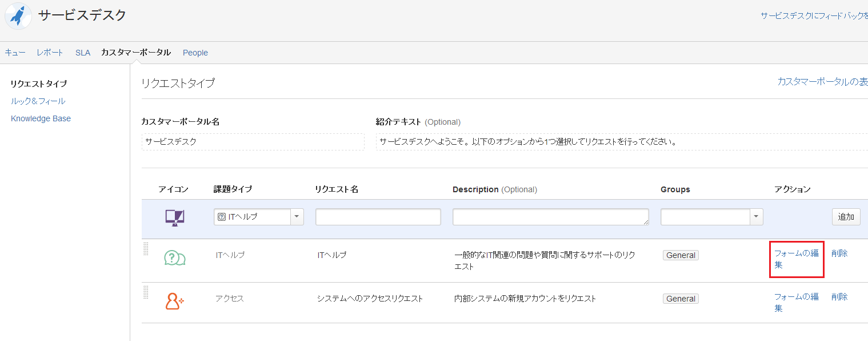Open the 課題タイプ ITヘルプ dropdown
868x341 pixels.
(x=259, y=217)
